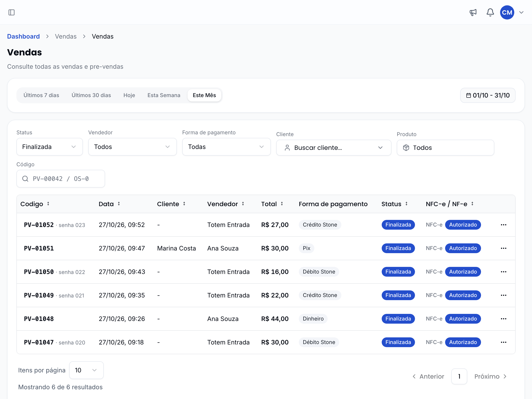Open actions menu for PV-01047
532x399 pixels.
click(503, 342)
